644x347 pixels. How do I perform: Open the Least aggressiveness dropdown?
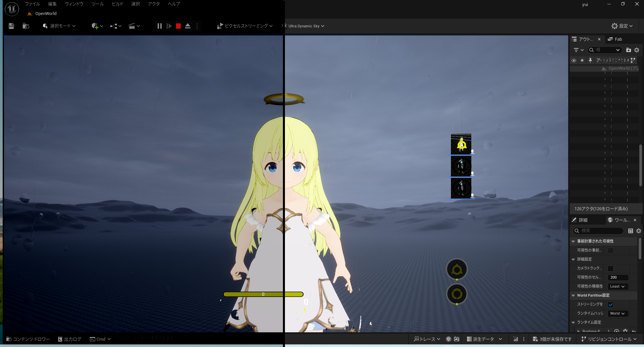(618, 287)
